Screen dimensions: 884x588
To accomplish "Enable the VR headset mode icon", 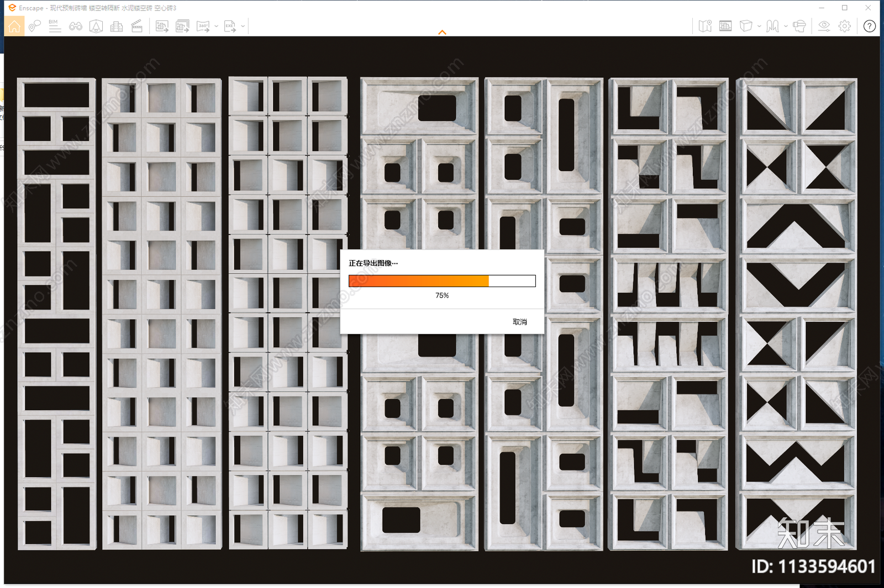I will pos(799,26).
